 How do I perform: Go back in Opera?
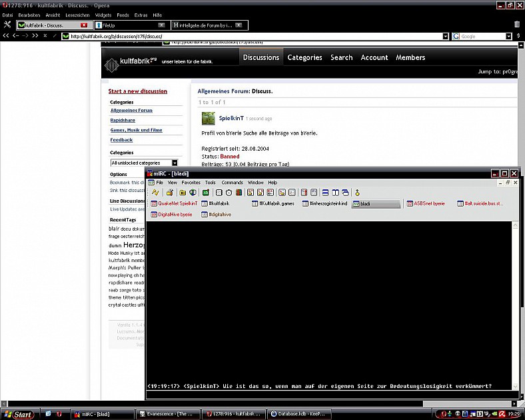(x=16, y=36)
